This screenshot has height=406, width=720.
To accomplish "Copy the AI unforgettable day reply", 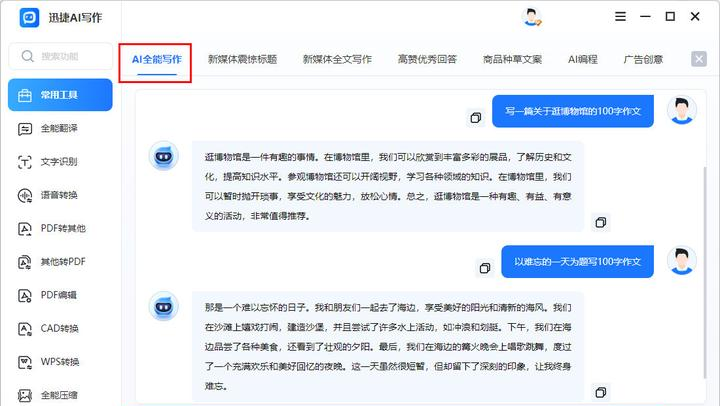I will pos(601,392).
